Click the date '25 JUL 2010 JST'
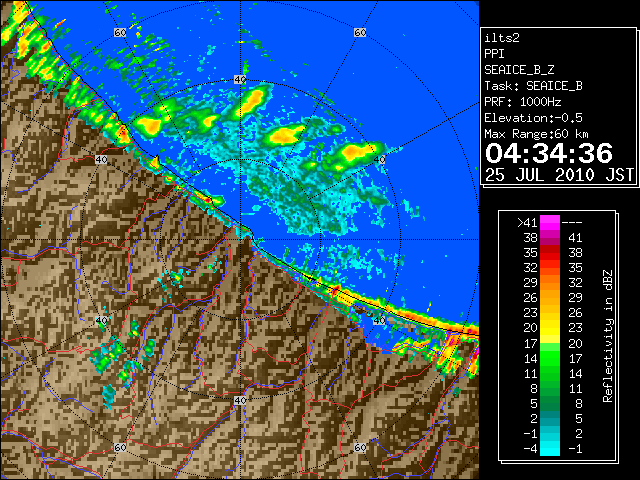This screenshot has height=480, width=640. (x=559, y=175)
